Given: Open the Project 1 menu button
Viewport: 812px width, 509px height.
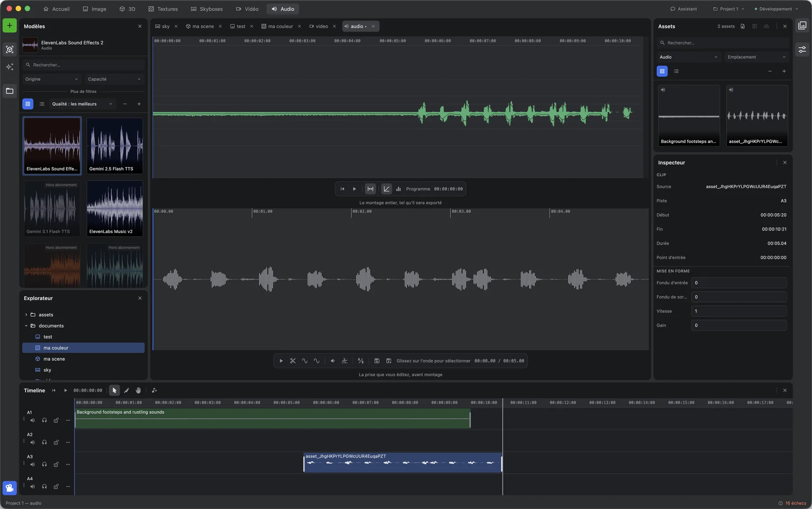Looking at the screenshot, I should pyautogui.click(x=729, y=9).
